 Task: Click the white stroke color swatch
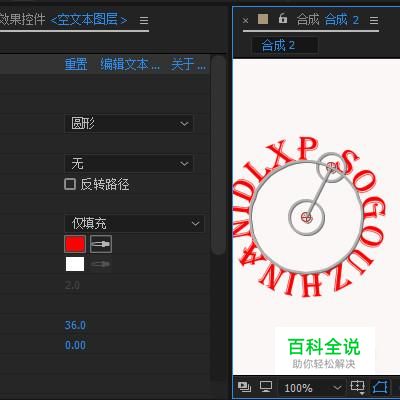pyautogui.click(x=75, y=264)
